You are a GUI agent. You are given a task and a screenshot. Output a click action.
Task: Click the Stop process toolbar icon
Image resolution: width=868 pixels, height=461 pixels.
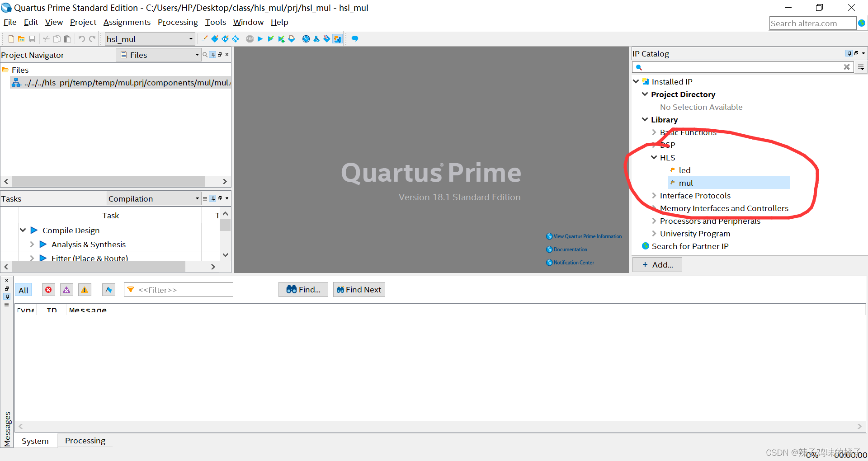click(x=250, y=39)
